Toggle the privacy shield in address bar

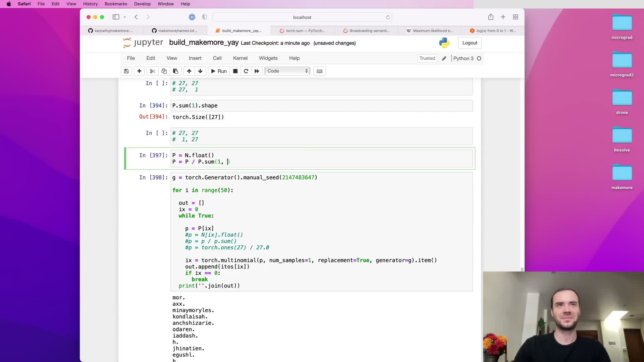point(204,17)
